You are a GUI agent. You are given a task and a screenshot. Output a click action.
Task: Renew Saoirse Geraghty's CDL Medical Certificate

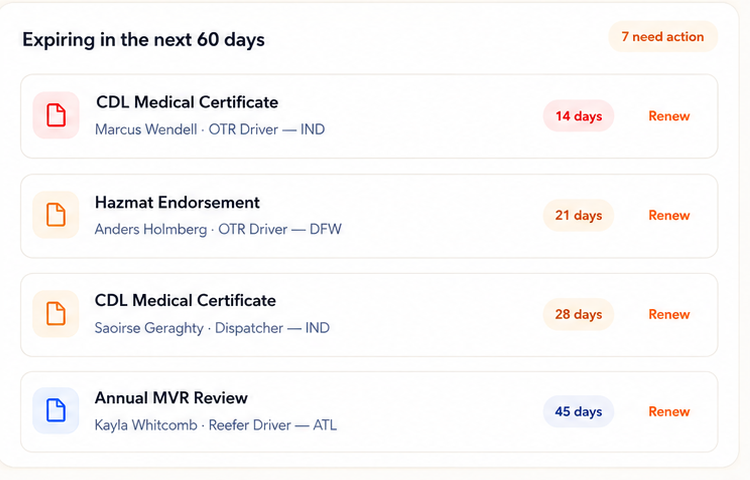pyautogui.click(x=669, y=315)
